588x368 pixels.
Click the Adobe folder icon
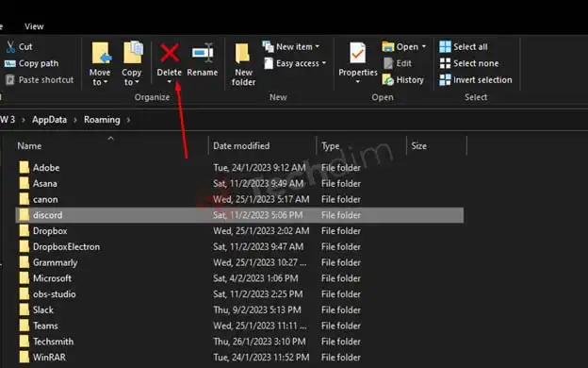pos(24,167)
